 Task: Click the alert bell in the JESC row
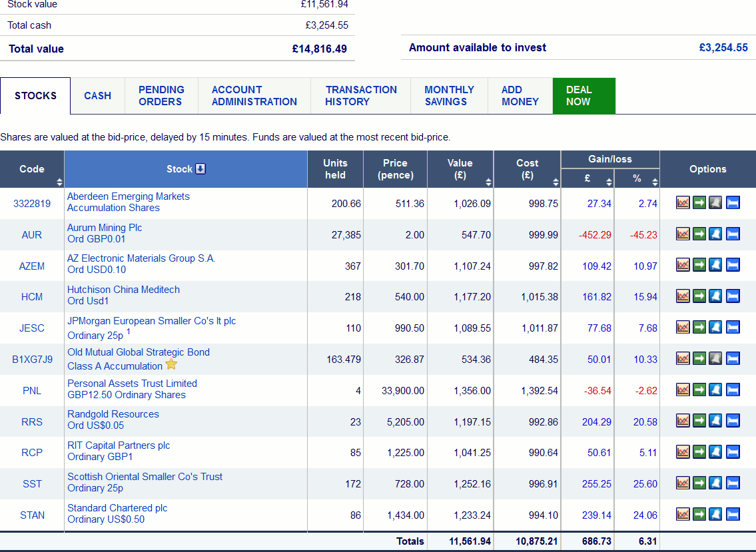[715, 328]
